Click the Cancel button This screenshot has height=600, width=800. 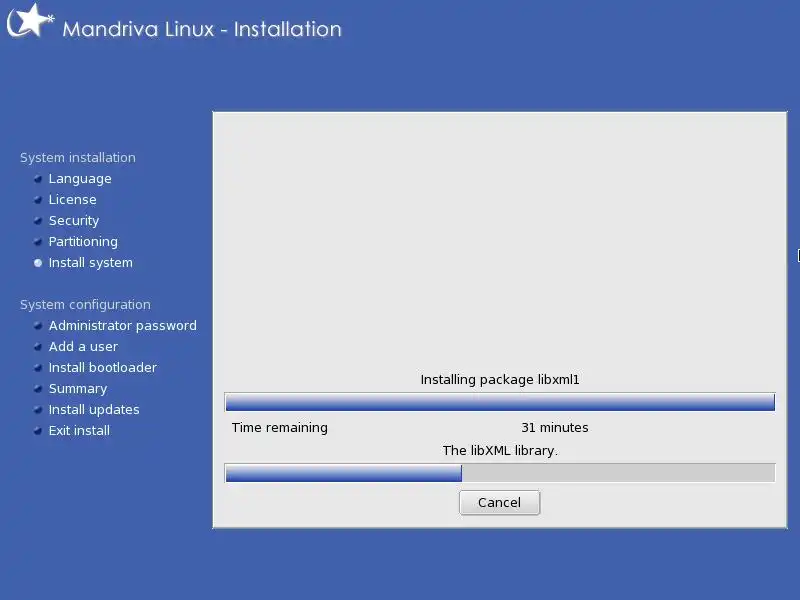click(x=499, y=503)
